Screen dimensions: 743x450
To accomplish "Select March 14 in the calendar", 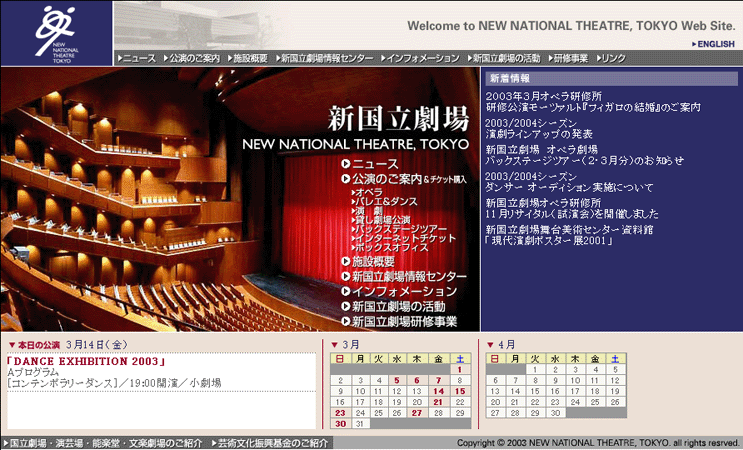I will click(x=438, y=391).
